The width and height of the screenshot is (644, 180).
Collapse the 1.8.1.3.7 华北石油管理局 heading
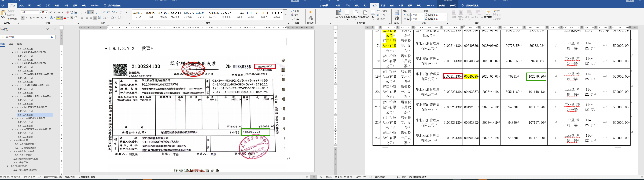click(x=13, y=107)
